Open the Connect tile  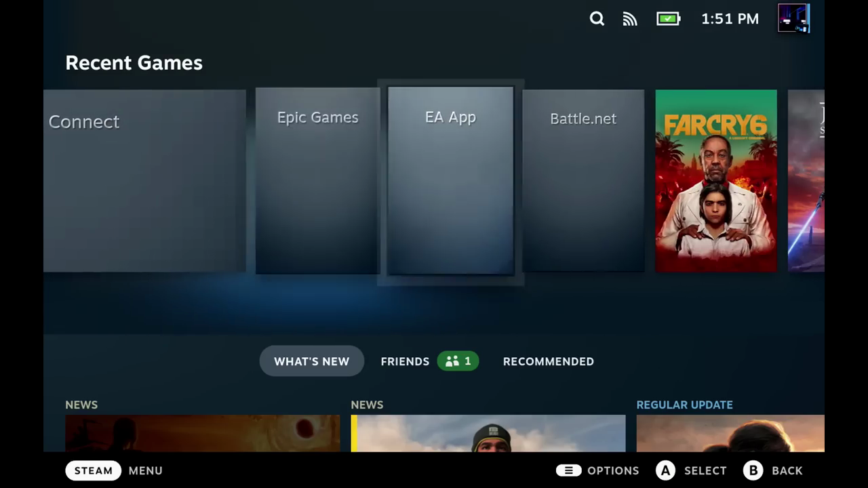(x=144, y=181)
